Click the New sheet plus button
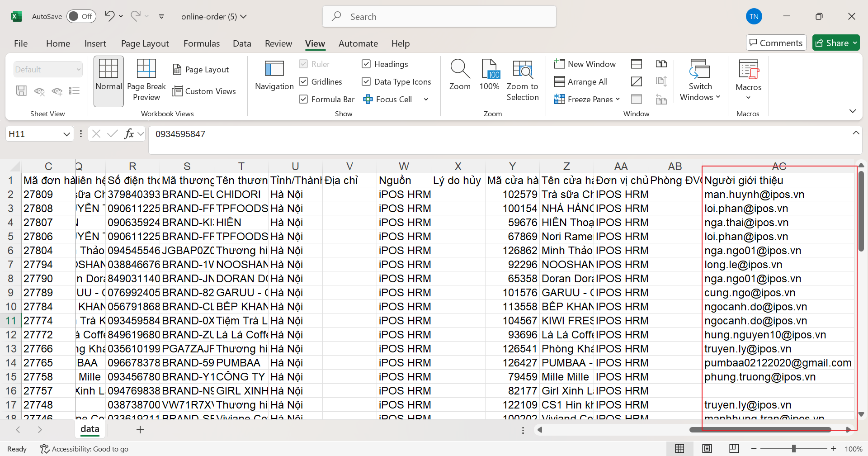Image resolution: width=868 pixels, height=456 pixels. point(140,430)
